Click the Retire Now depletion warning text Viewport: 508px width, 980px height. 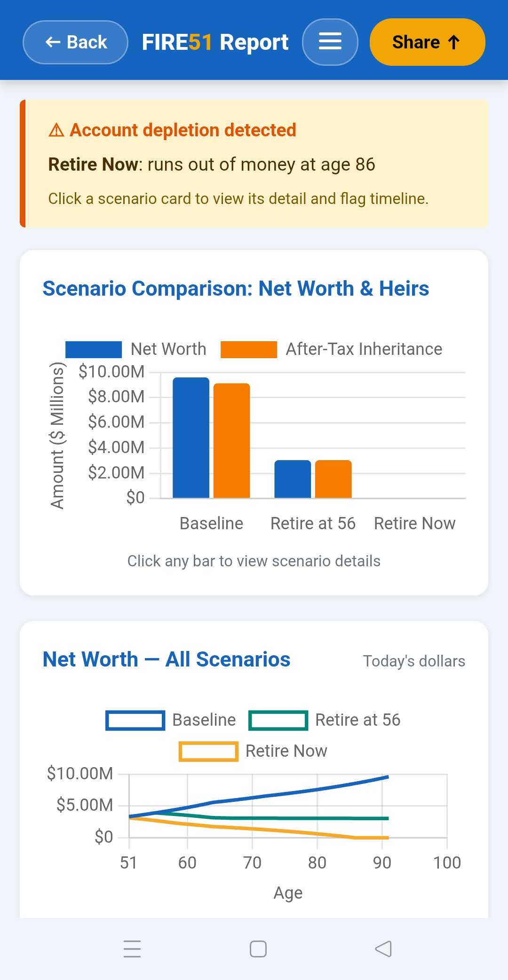click(x=212, y=165)
